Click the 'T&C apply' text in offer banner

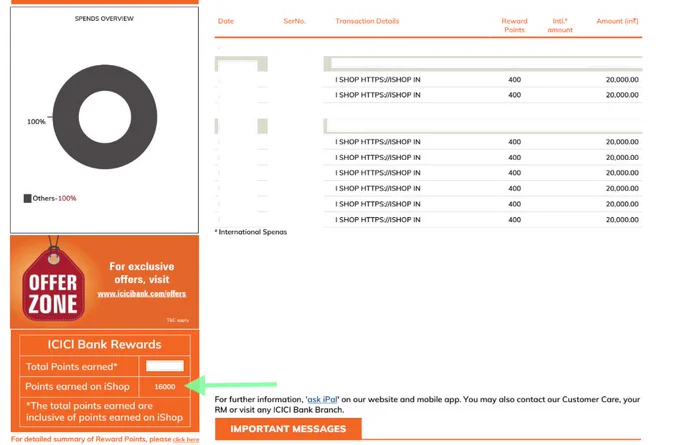point(178,321)
